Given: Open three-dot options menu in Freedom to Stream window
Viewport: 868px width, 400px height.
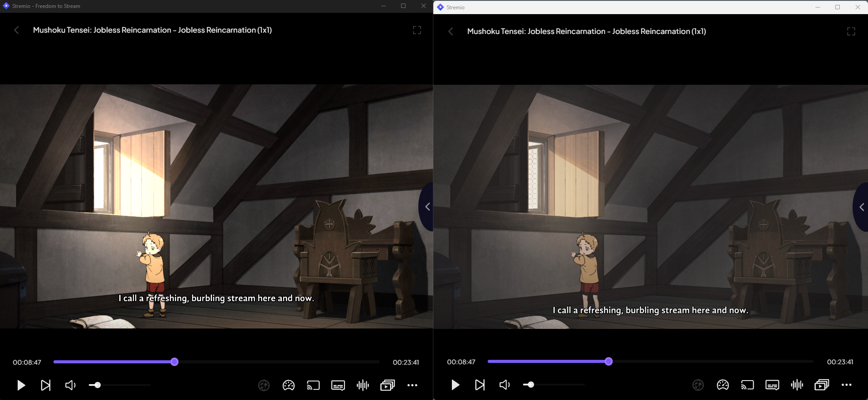Looking at the screenshot, I should (x=412, y=385).
